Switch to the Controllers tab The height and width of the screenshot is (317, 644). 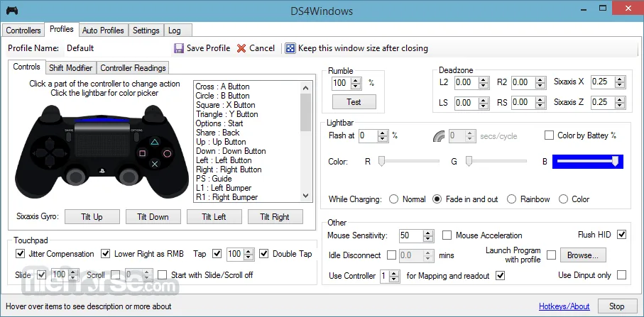(23, 30)
